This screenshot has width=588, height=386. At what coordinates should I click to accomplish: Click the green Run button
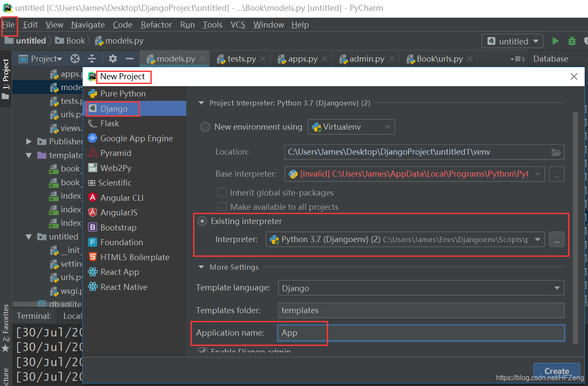pyautogui.click(x=556, y=41)
